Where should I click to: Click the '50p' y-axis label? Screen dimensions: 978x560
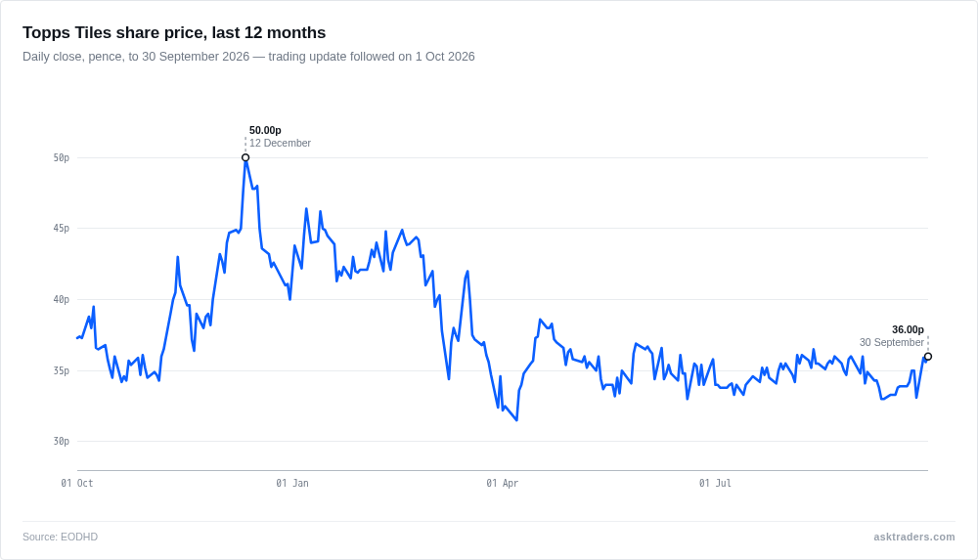(x=61, y=157)
